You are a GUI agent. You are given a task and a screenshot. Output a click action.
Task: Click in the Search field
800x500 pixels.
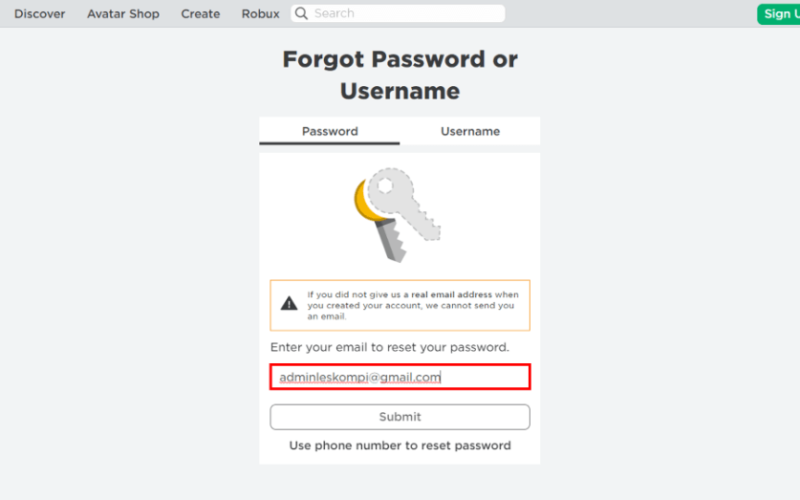[x=398, y=13]
